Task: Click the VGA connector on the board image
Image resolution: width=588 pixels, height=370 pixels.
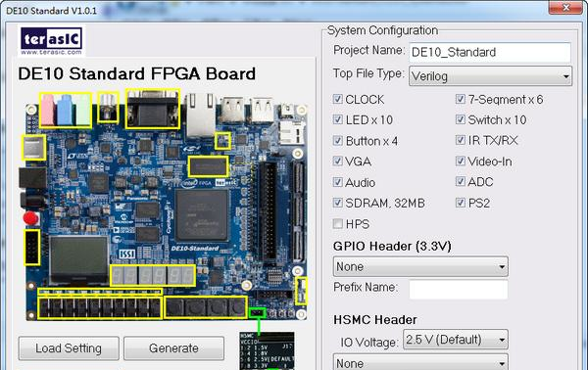Action: click(153, 109)
